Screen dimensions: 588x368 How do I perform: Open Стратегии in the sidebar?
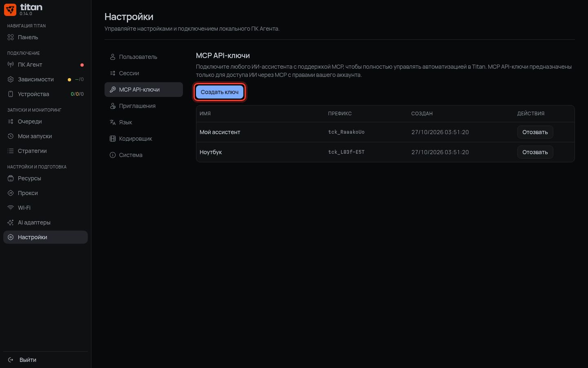[x=45, y=151]
